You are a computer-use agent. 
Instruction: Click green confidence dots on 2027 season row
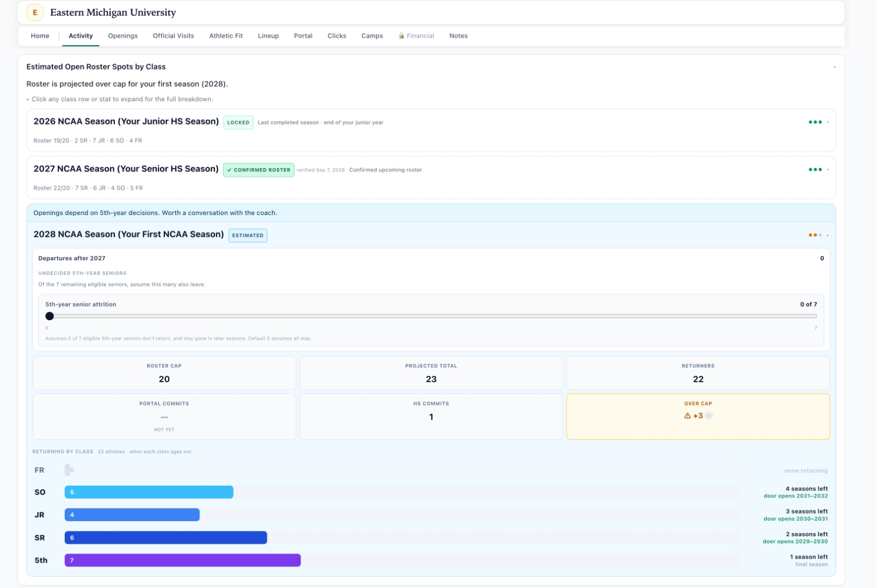pos(815,169)
